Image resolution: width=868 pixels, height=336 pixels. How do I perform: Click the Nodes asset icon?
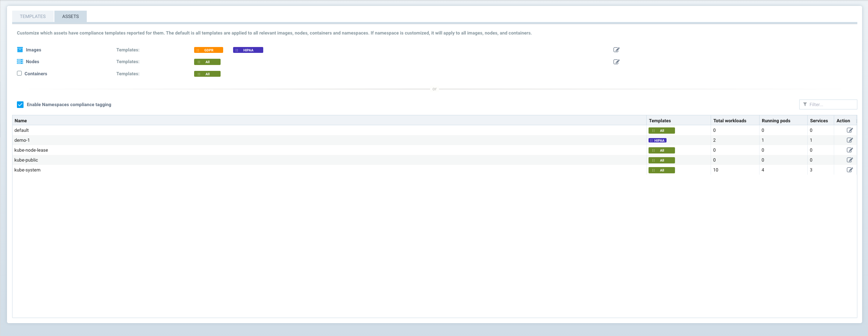[19, 61]
